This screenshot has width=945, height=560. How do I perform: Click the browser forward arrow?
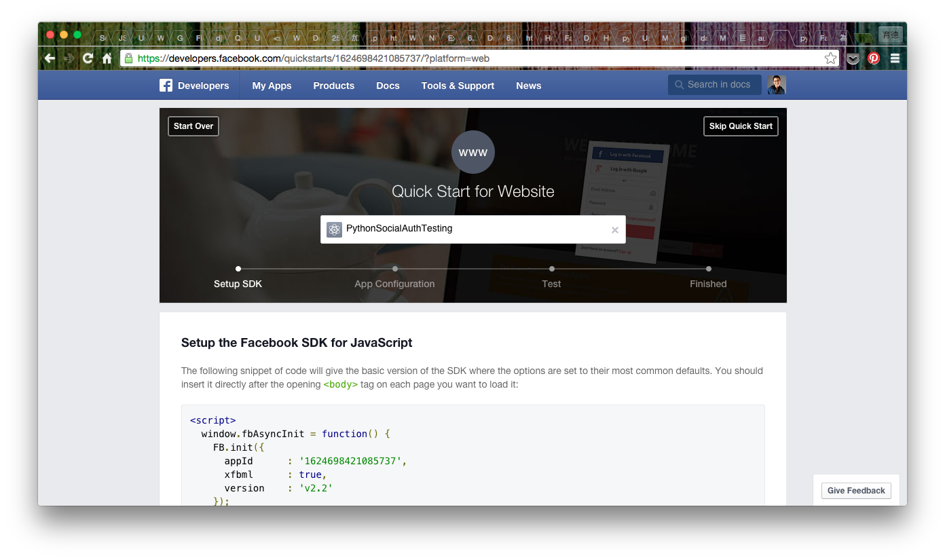[69, 58]
